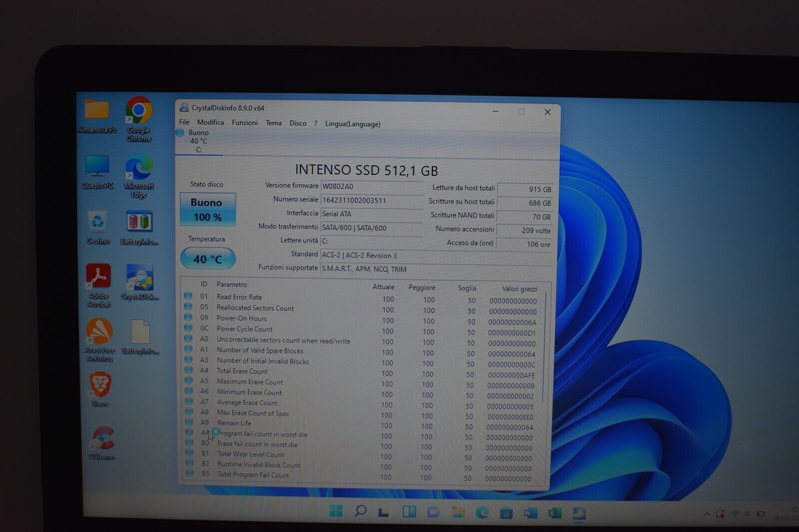
Task: Select the Questo PC desktop icon
Action: click(97, 172)
